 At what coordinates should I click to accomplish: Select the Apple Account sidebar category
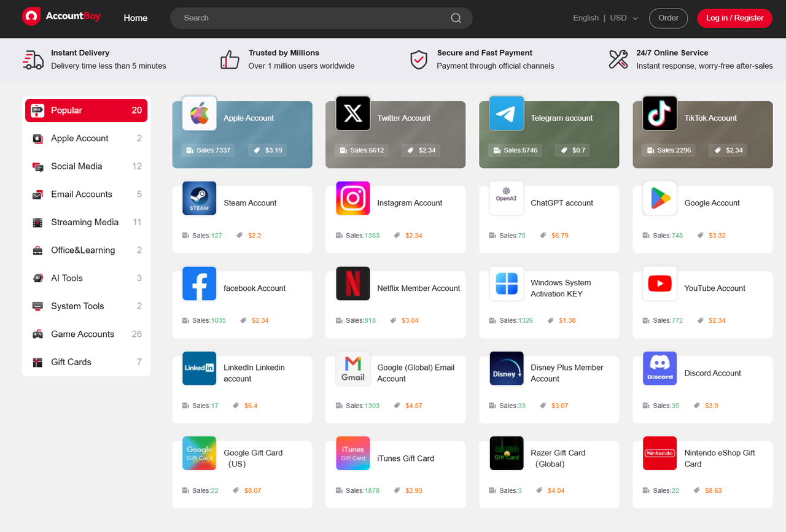[x=87, y=138]
